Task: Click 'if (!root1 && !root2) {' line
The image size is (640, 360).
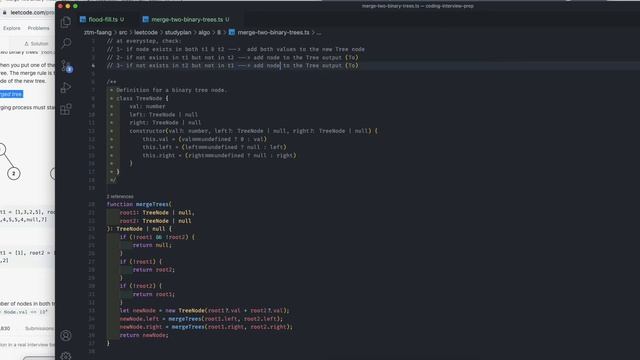Action: [157, 237]
